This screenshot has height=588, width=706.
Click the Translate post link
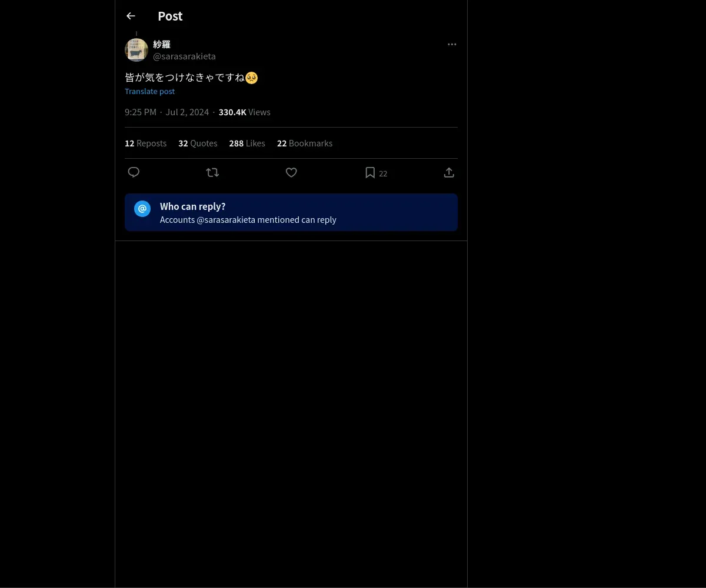coord(149,91)
